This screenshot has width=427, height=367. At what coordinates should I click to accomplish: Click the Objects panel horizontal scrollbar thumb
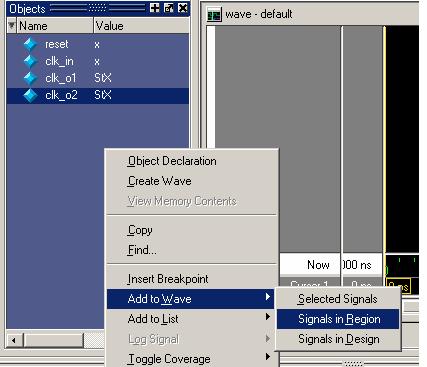pos(53,340)
